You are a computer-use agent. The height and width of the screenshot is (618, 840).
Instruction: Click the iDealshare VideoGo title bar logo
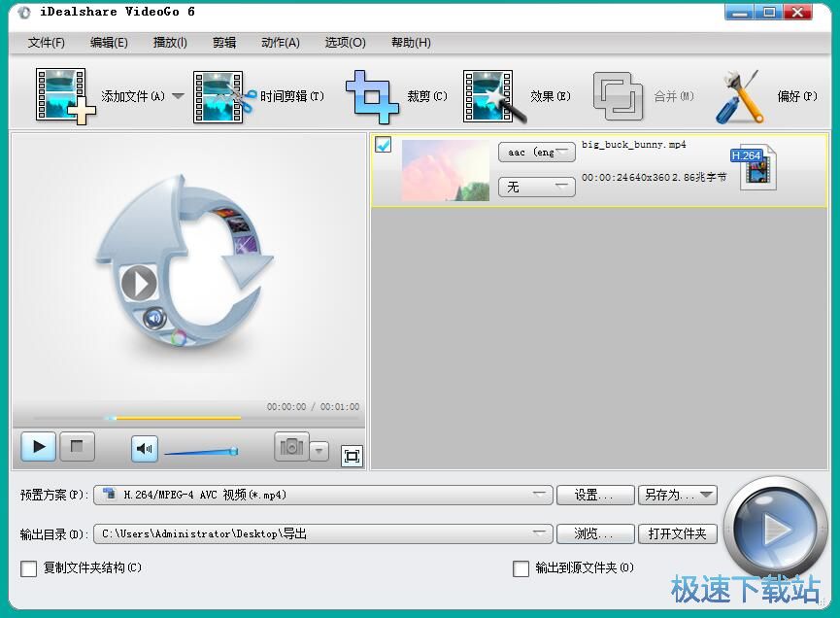pyautogui.click(x=24, y=13)
